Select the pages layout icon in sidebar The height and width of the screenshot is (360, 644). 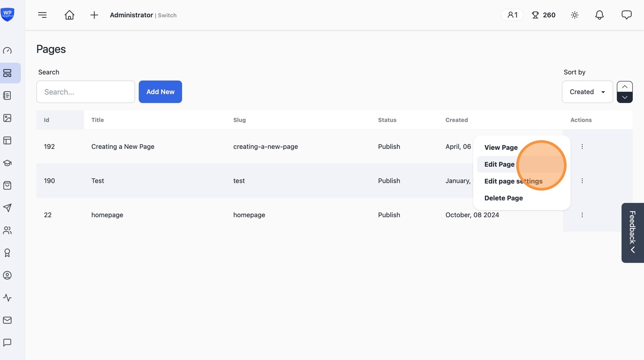coord(7,73)
